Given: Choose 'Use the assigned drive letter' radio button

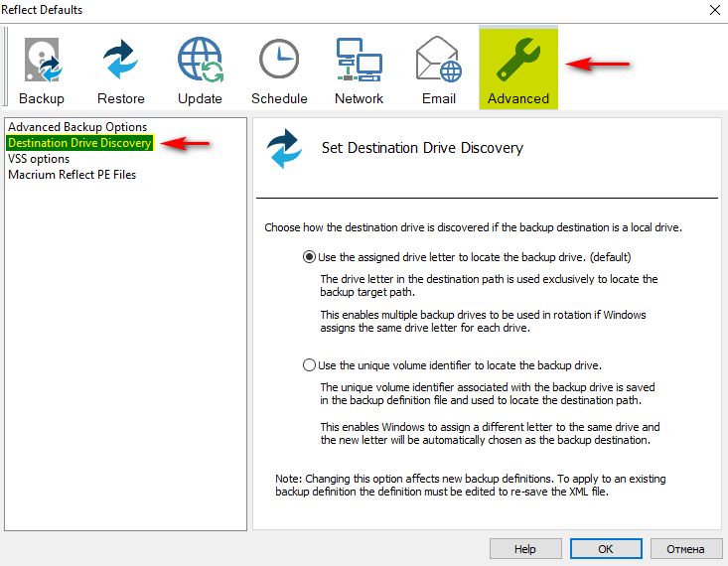Looking at the screenshot, I should click(x=309, y=257).
